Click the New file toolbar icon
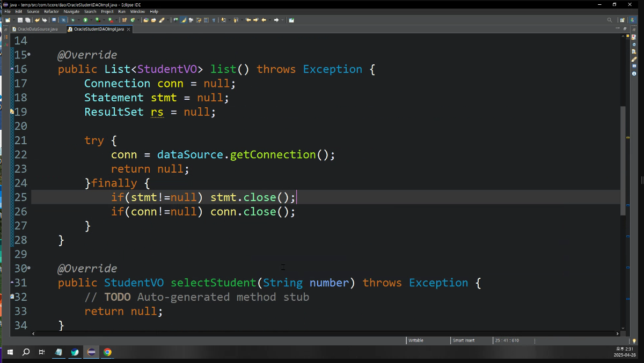Image resolution: width=644 pixels, height=363 pixels. (x=8, y=20)
